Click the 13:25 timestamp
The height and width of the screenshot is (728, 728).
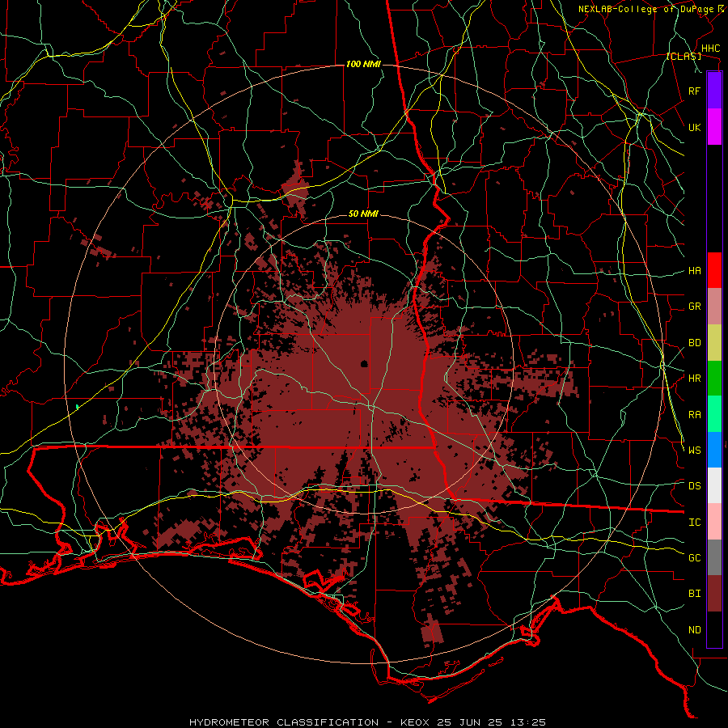(x=529, y=722)
